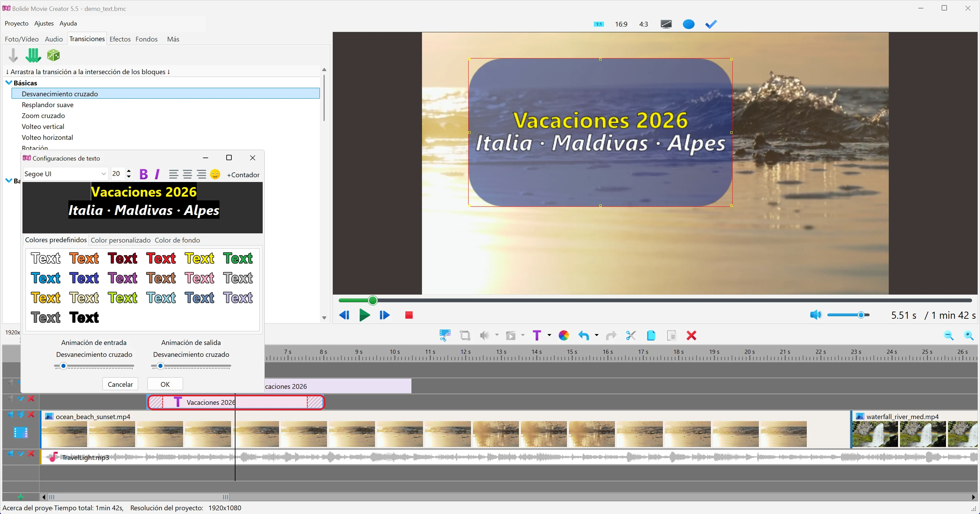Click the Animación de entrada slider
The height and width of the screenshot is (514, 980).
coord(94,366)
